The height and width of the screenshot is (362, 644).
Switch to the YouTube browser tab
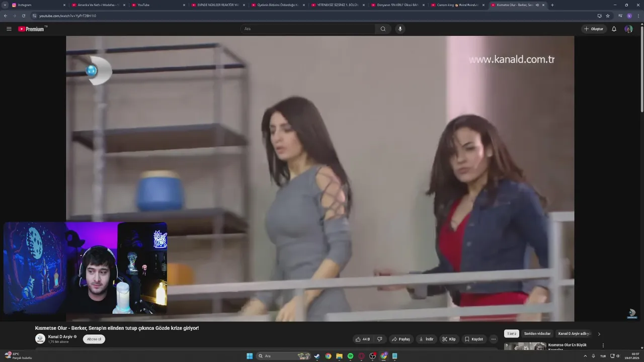(x=158, y=5)
